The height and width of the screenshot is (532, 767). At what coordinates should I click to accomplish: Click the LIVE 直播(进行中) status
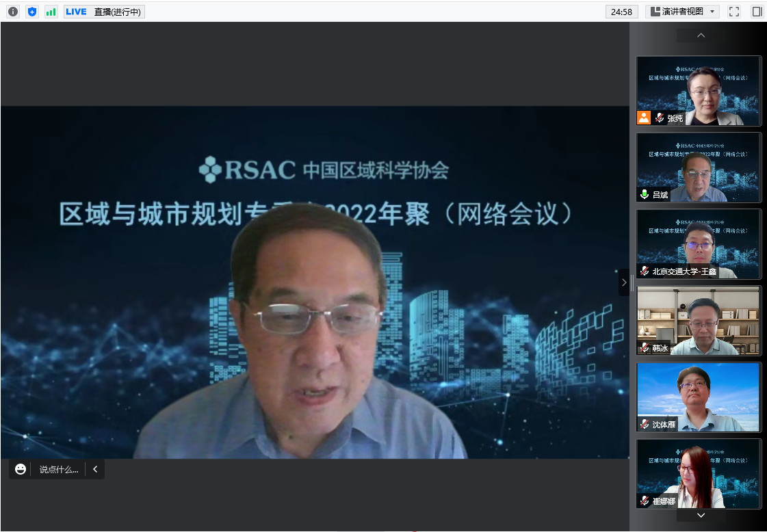tap(104, 12)
